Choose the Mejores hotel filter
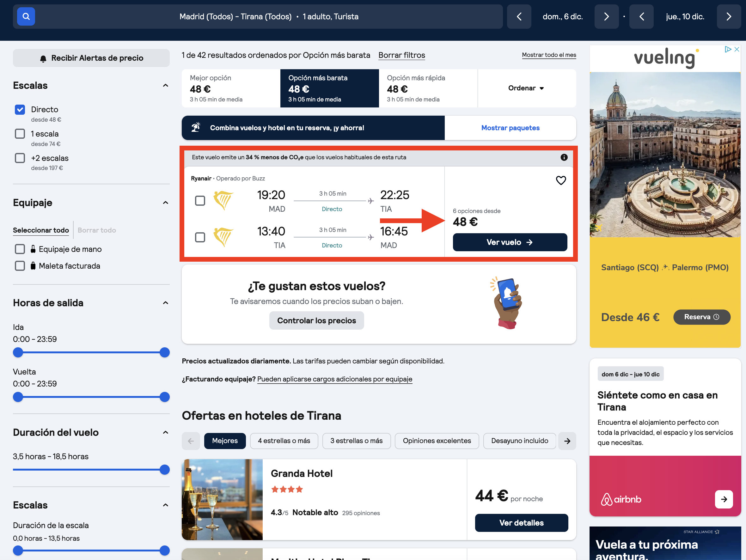The height and width of the screenshot is (560, 746). click(225, 441)
